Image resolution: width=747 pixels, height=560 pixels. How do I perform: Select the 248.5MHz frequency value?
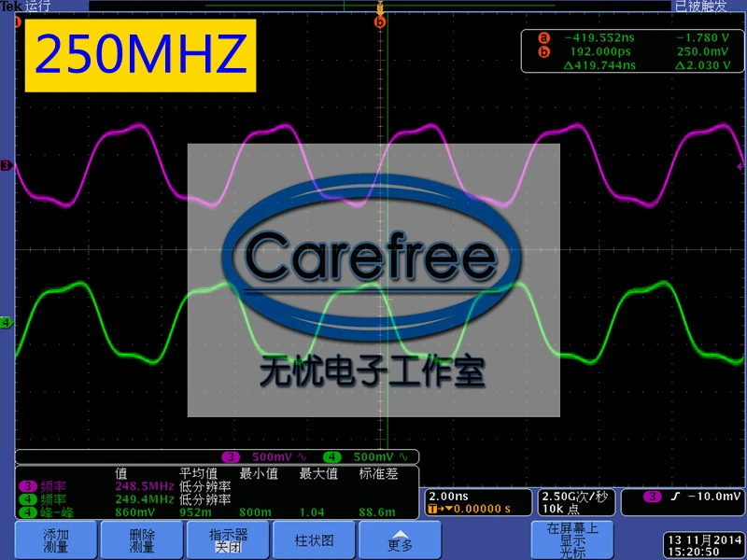tap(145, 486)
